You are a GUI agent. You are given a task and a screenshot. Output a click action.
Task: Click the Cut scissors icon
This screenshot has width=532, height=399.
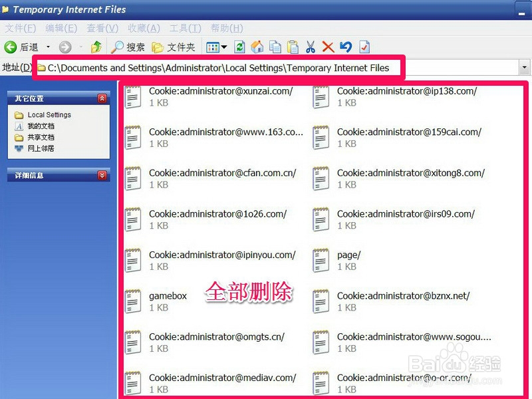coord(310,47)
